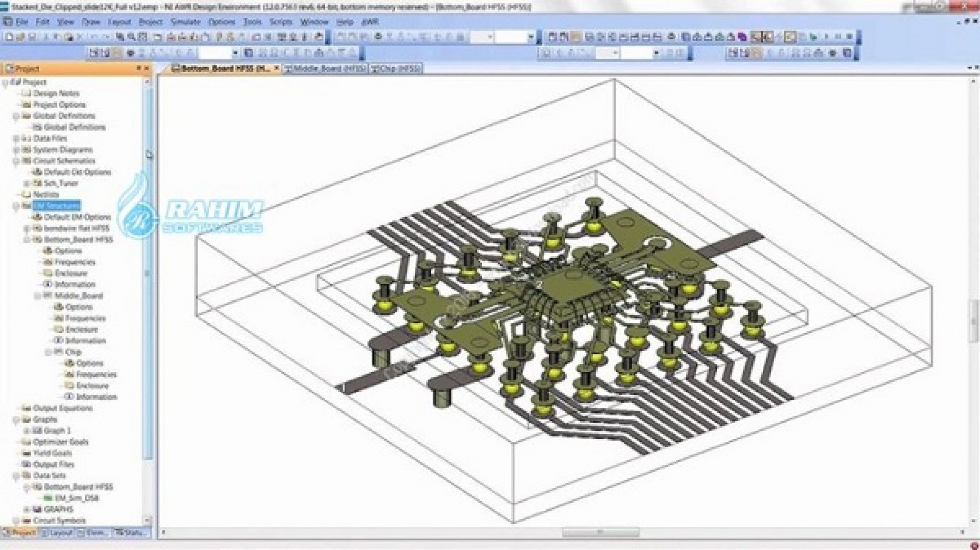The height and width of the screenshot is (550, 980).
Task: Click the purple 3D view toolbar icon
Action: pos(742,37)
